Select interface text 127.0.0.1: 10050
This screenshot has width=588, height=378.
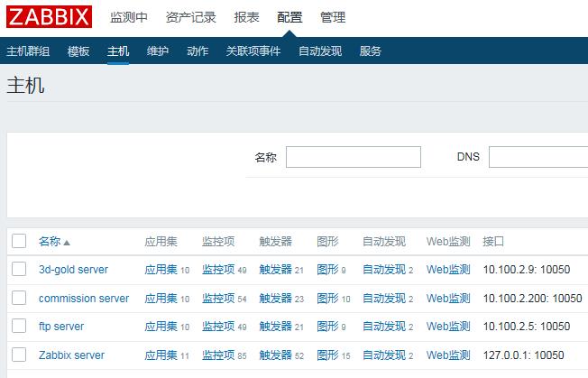523,355
